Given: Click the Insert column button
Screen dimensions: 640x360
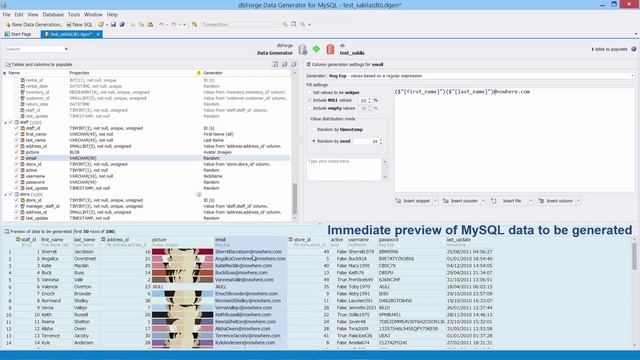Looking at the screenshot, I should pyautogui.click(x=556, y=201).
